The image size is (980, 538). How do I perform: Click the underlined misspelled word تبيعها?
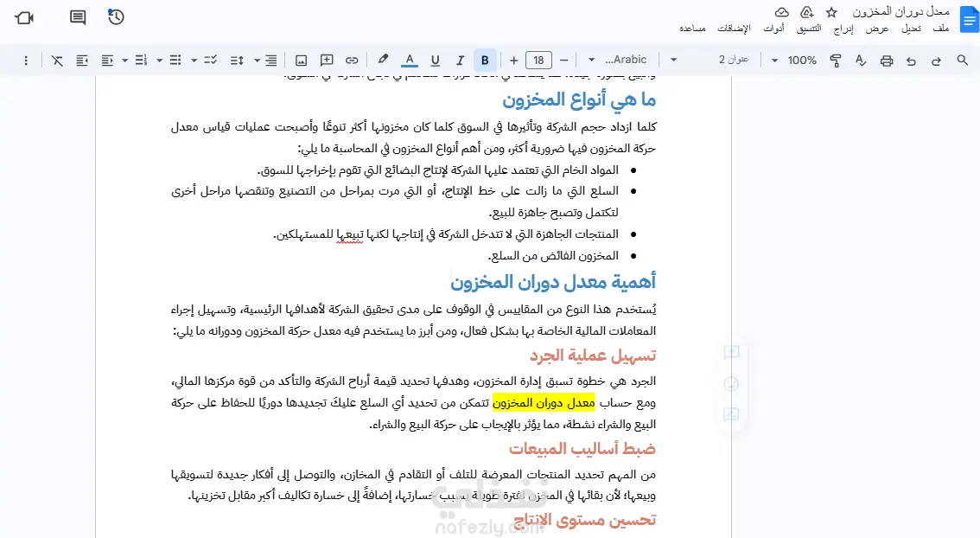(349, 234)
